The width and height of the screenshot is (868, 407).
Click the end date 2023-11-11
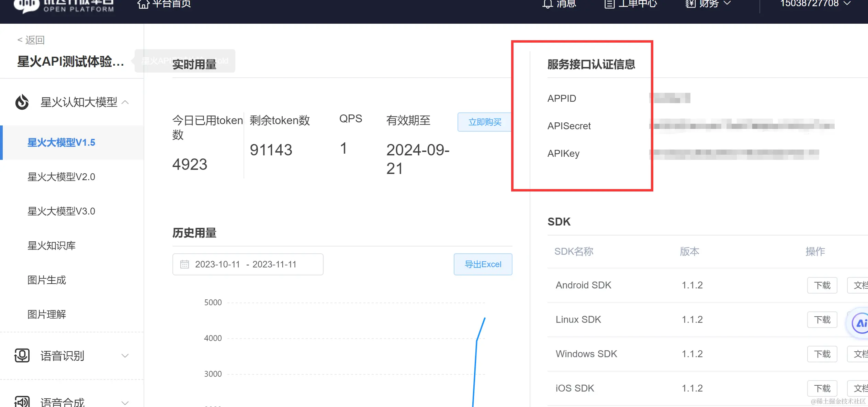pyautogui.click(x=274, y=264)
